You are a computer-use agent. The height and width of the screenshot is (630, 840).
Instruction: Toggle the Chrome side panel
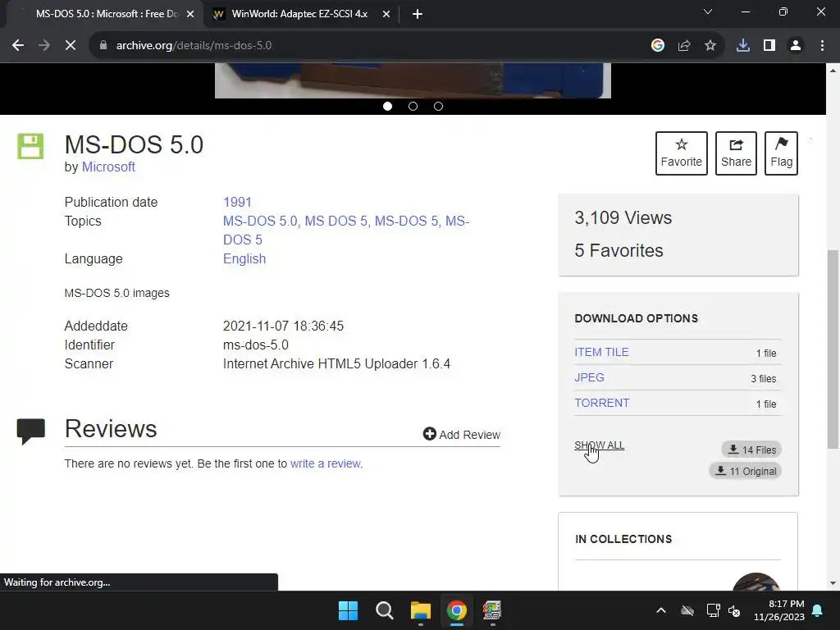click(769, 46)
